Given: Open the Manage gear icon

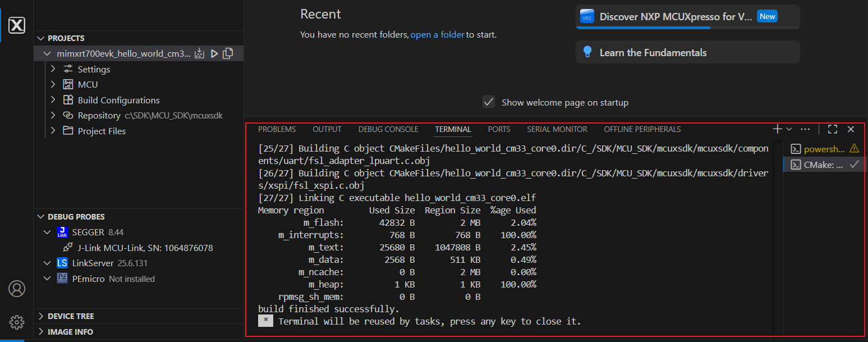Looking at the screenshot, I should (x=17, y=322).
